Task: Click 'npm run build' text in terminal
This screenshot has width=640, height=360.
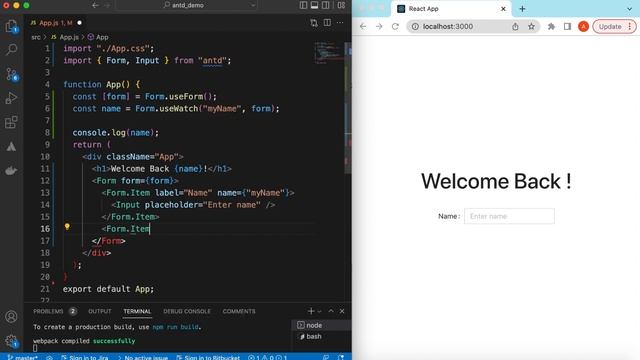Action: (x=176, y=327)
